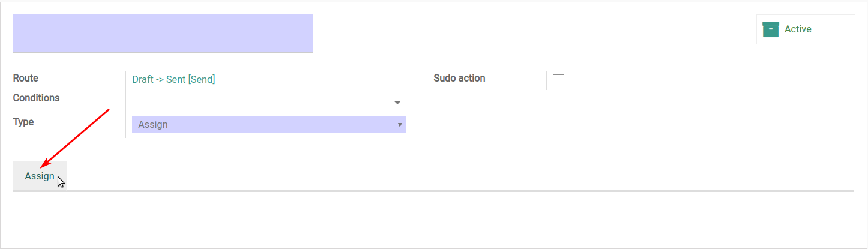
Task: Enable the Sudo action checkbox
Action: 558,80
